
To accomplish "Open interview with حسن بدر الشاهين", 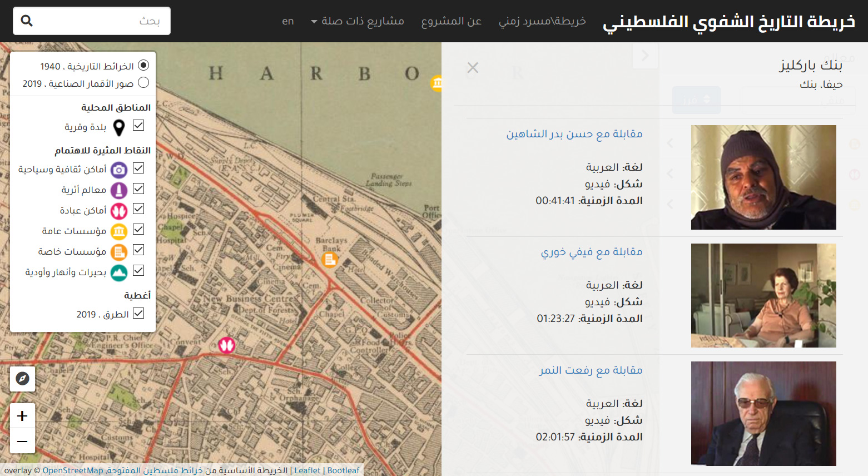I will [574, 134].
